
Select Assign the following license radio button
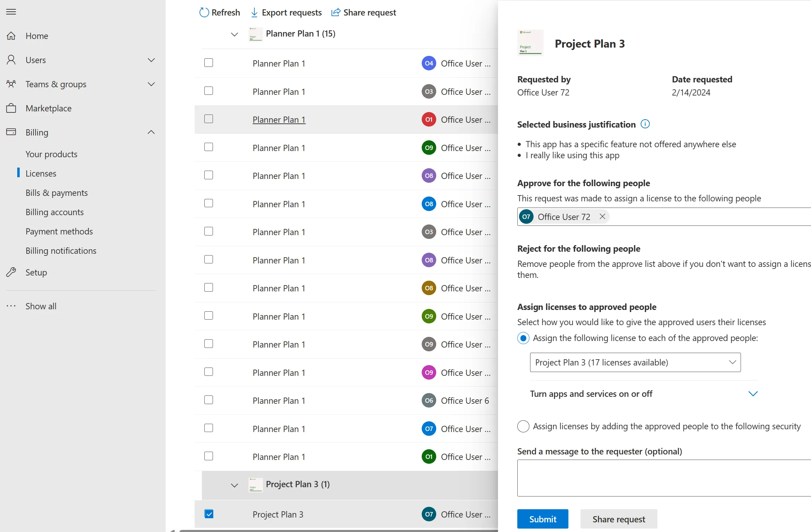coord(523,338)
